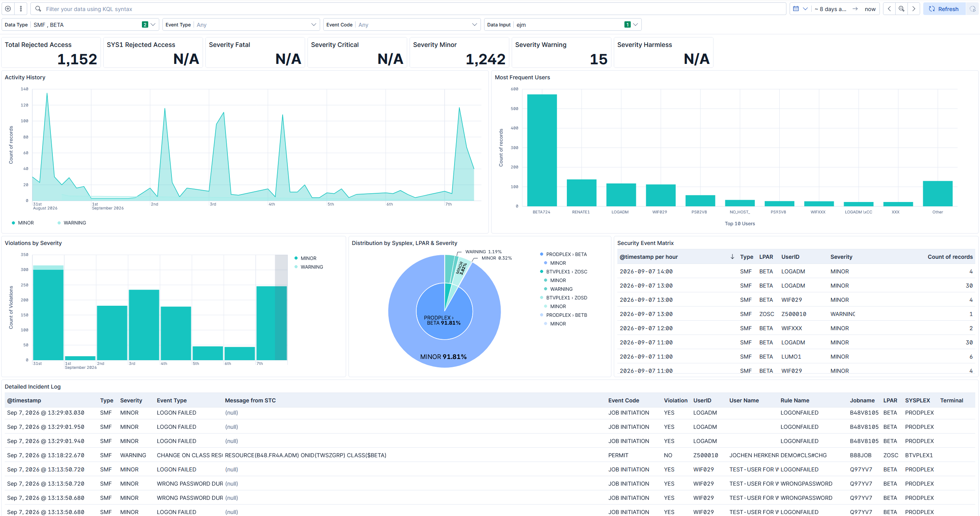The height and width of the screenshot is (516, 980).
Task: Click the Terminal column header
Action: click(952, 400)
